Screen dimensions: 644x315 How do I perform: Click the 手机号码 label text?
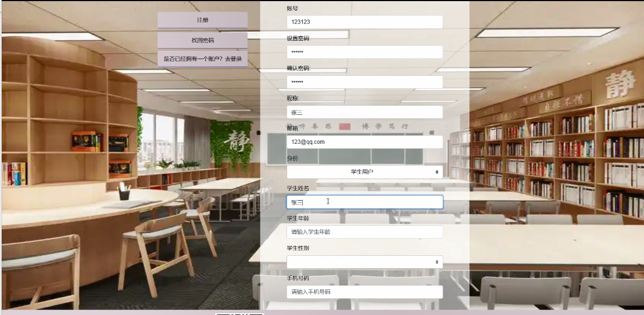[x=298, y=278]
